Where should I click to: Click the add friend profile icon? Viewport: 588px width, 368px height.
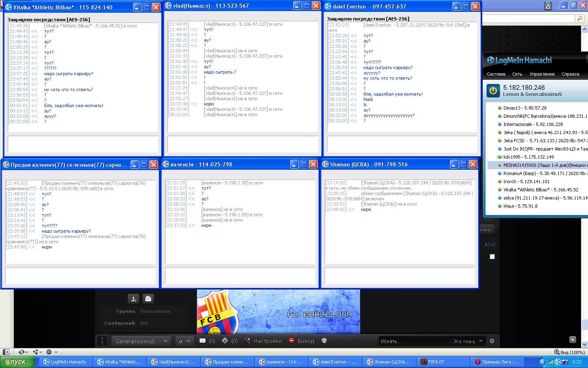click(134, 298)
